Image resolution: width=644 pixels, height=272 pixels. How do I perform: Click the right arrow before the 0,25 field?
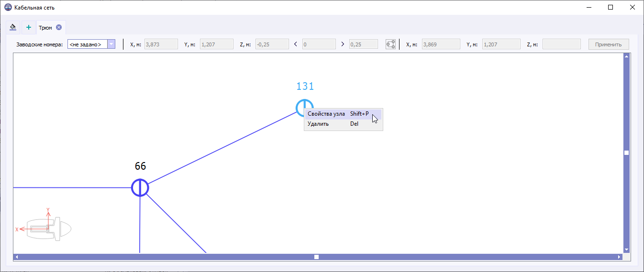343,44
